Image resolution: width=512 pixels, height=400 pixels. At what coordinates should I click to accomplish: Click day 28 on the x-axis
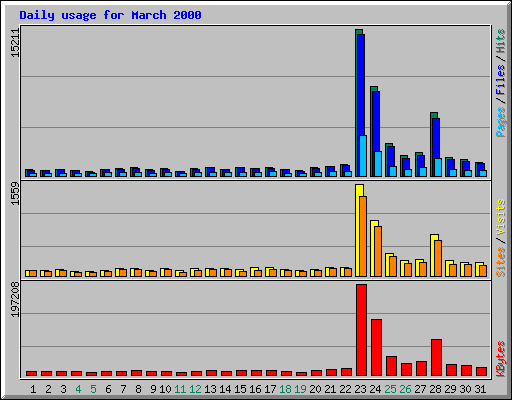tap(435, 389)
